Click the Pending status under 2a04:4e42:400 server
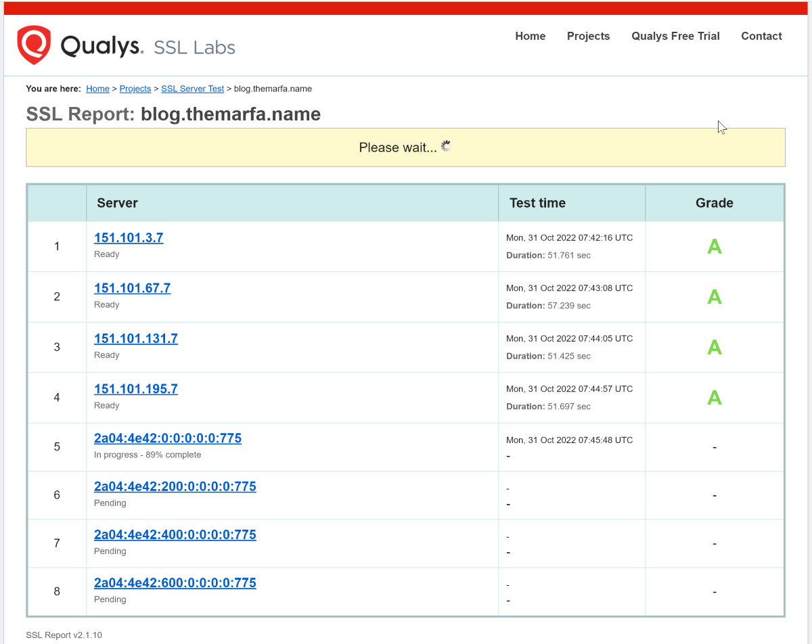Screen dimensions: 812x644 click(110, 551)
